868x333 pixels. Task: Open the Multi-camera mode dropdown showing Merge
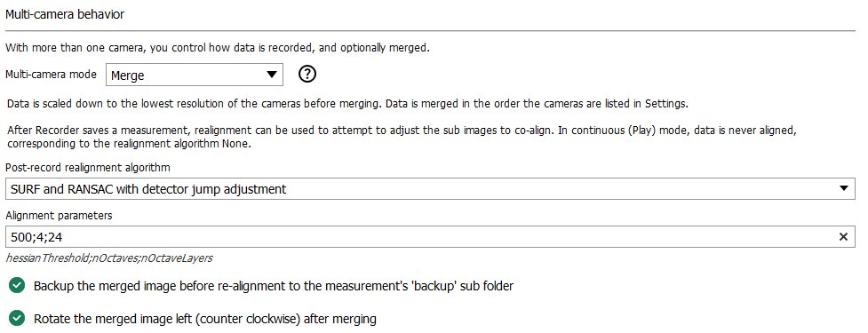click(x=195, y=75)
